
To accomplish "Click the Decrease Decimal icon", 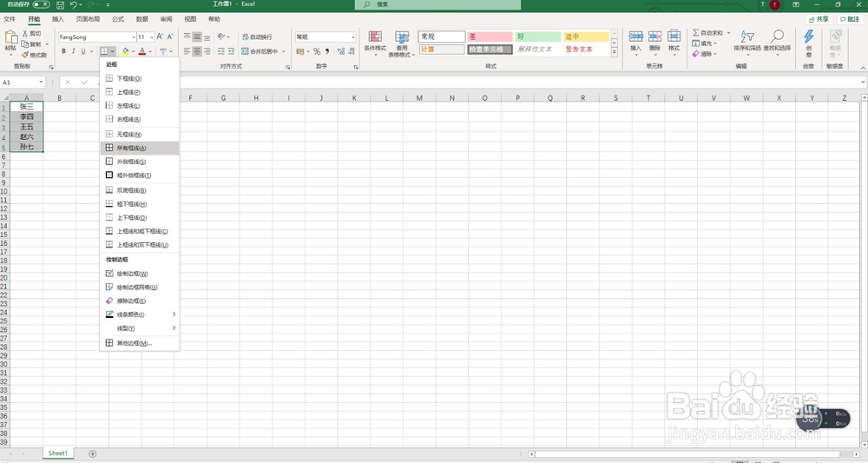I will coord(352,51).
